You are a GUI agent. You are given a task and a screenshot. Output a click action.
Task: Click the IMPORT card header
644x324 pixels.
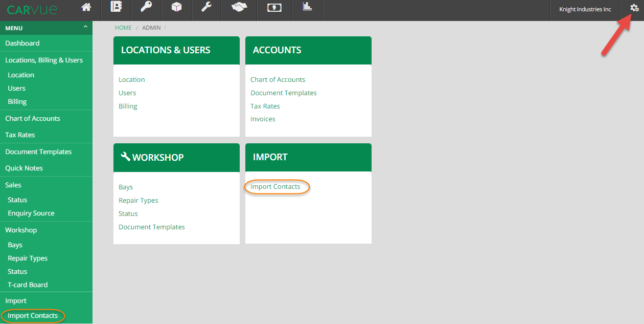(308, 157)
